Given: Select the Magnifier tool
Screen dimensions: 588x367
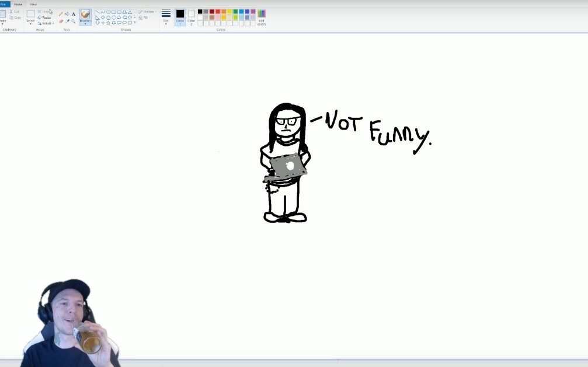Looking at the screenshot, I should tap(74, 22).
